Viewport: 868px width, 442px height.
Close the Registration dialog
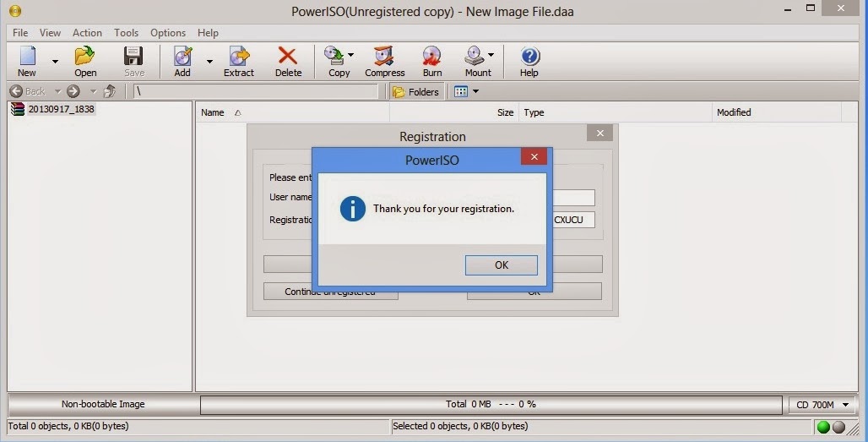coord(599,133)
